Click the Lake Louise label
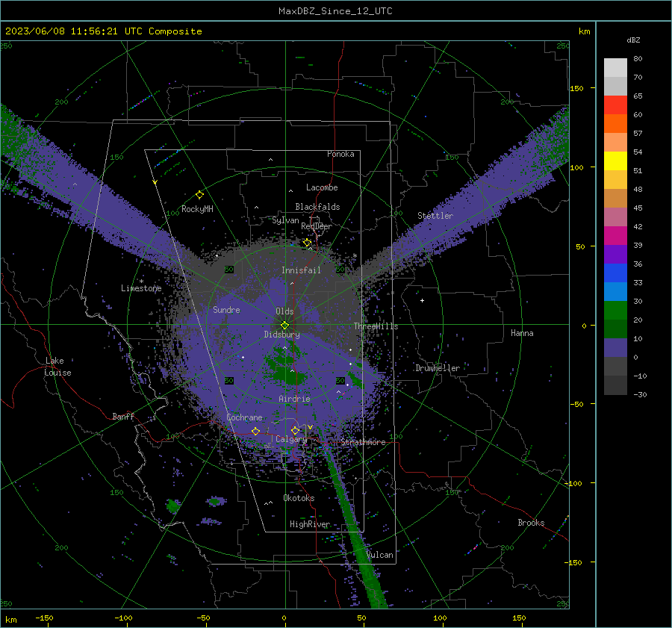 click(x=57, y=367)
